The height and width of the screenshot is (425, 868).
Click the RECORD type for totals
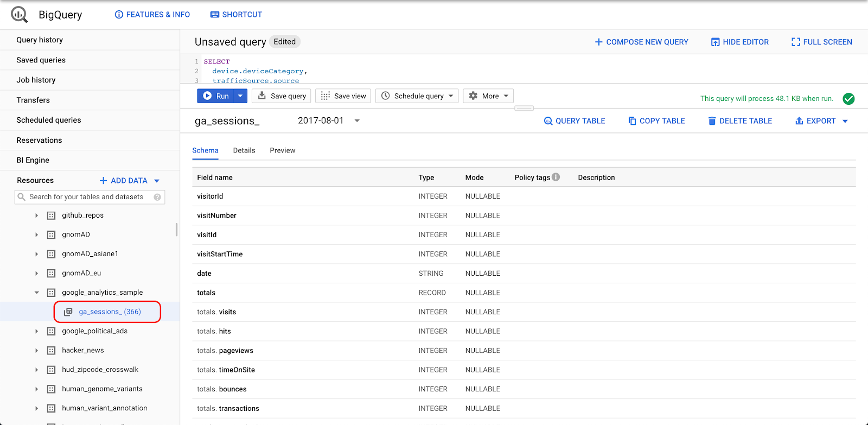pos(432,293)
